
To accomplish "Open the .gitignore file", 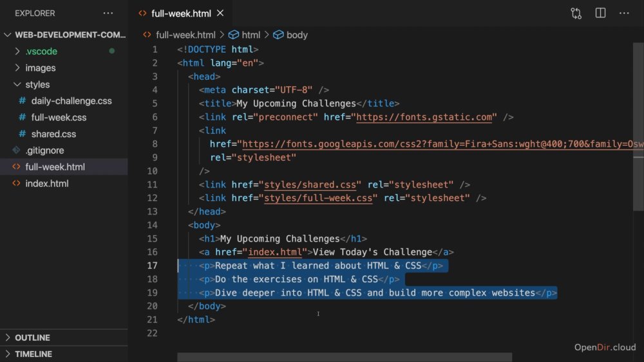I will (x=44, y=150).
